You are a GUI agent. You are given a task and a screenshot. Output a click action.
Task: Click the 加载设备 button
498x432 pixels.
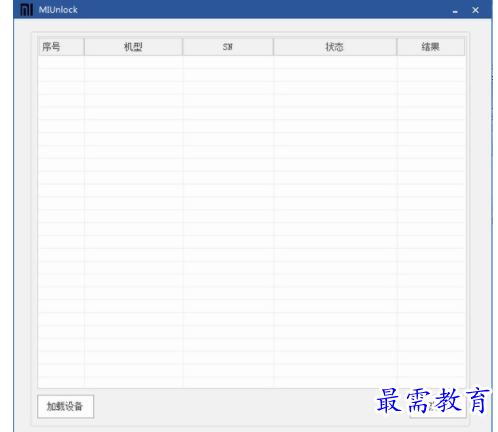(66, 406)
